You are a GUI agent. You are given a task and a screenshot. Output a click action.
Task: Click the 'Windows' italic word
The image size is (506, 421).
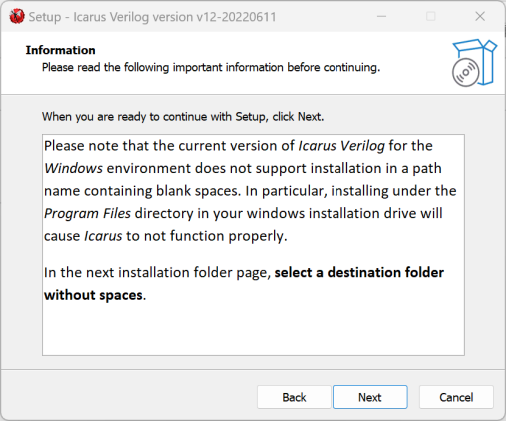point(73,168)
